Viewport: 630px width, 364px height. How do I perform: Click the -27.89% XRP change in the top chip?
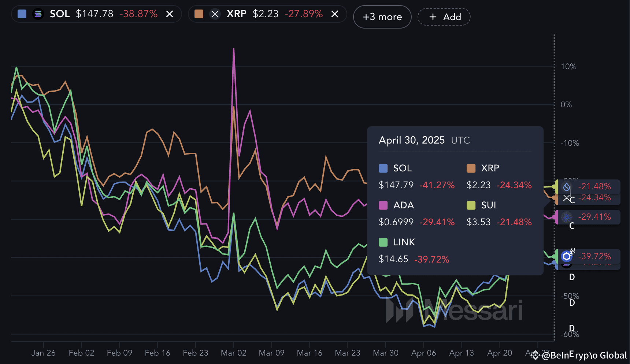pos(304,14)
